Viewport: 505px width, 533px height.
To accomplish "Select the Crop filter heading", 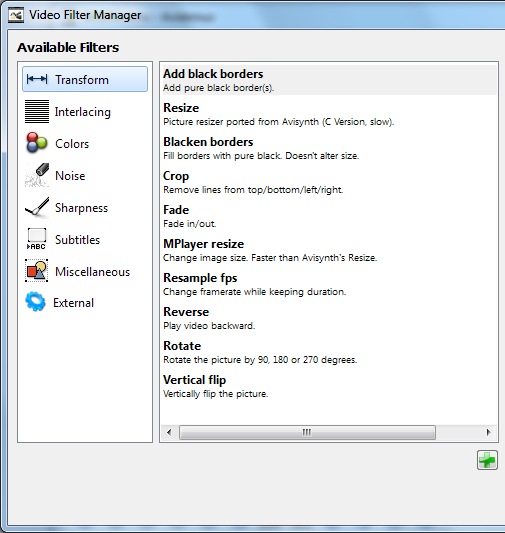I will [x=176, y=176].
